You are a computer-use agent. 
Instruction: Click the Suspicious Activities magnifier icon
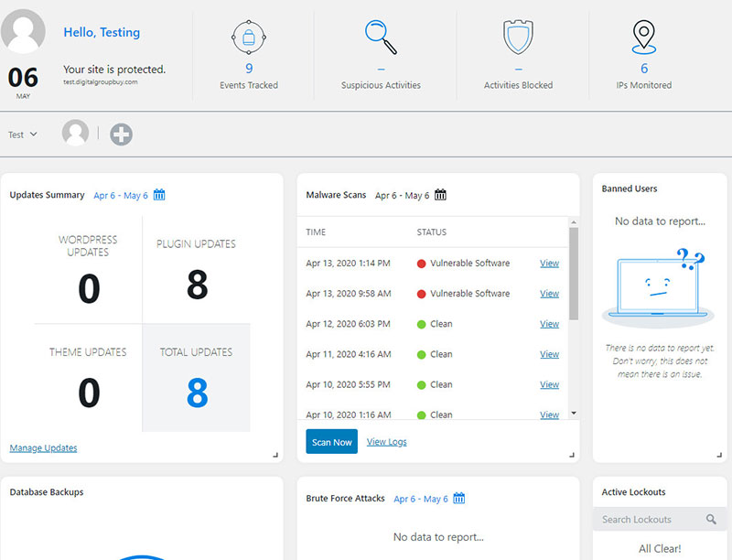381,38
